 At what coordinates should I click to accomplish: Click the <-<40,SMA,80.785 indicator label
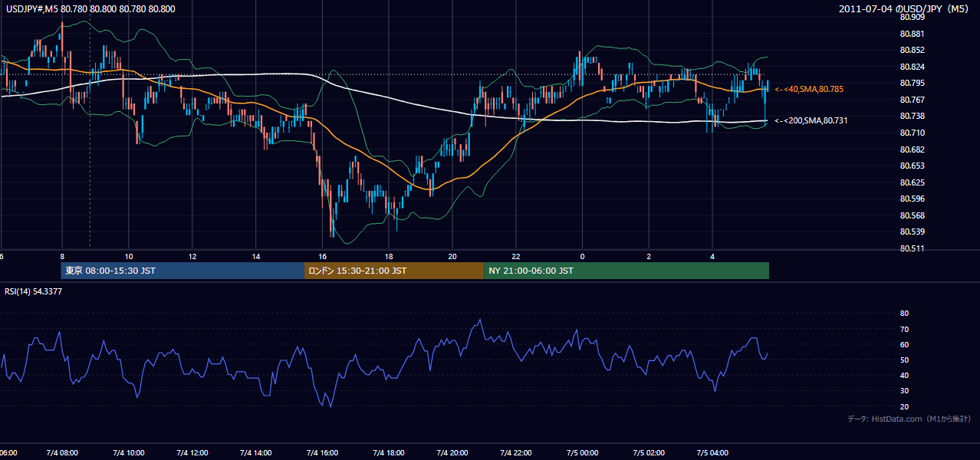809,90
